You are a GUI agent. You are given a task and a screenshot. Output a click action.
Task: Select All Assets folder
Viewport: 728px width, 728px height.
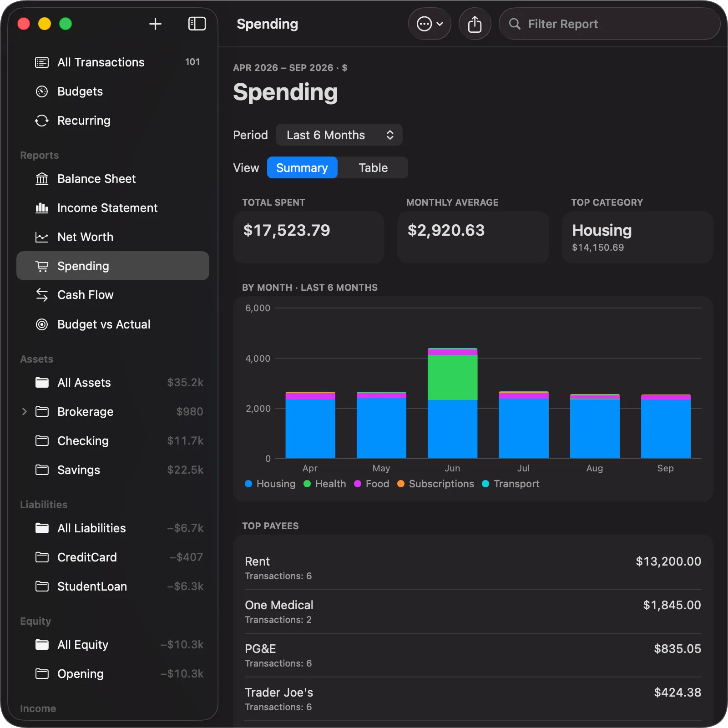coord(113,383)
